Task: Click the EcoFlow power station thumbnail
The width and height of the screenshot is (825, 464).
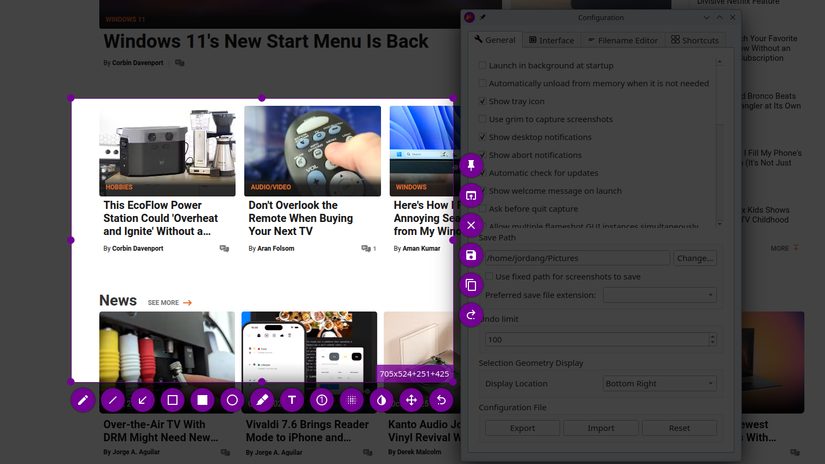Action: [167, 151]
